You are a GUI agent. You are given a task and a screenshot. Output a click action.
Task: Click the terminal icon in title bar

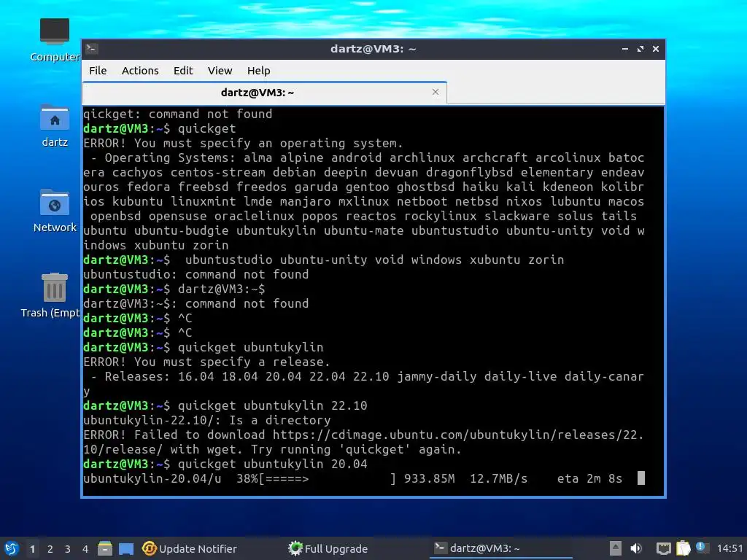(92, 49)
